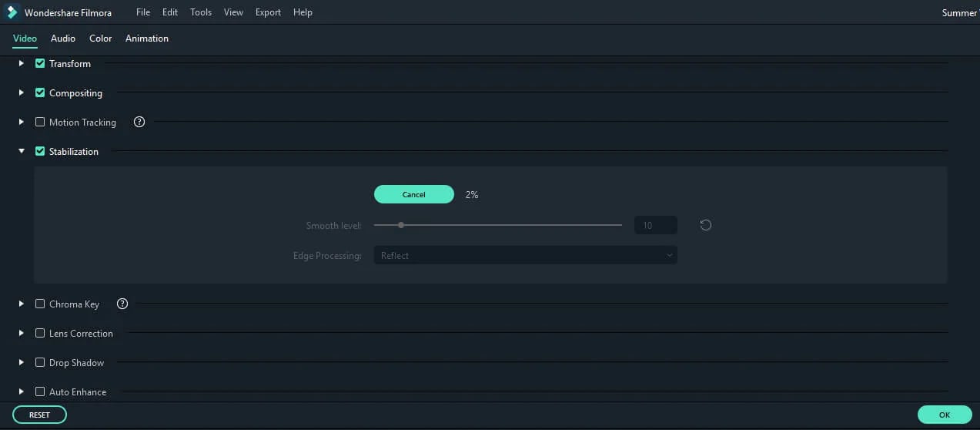Open Chroma Key help question mark
980x430 pixels.
click(122, 304)
